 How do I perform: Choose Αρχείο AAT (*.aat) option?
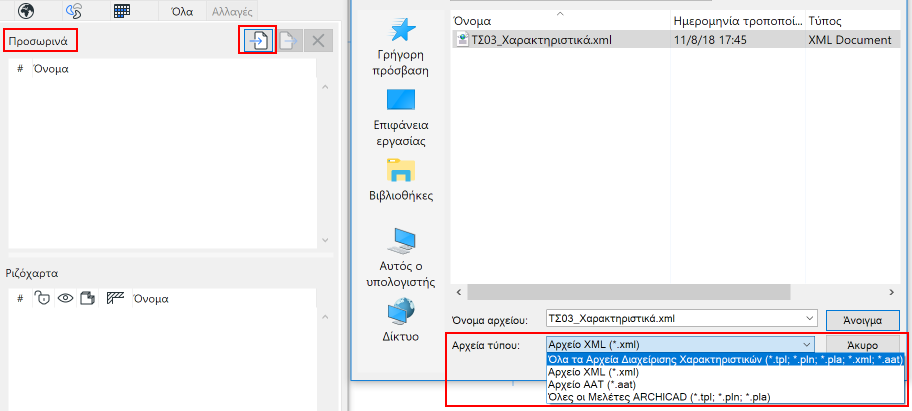pyautogui.click(x=725, y=384)
